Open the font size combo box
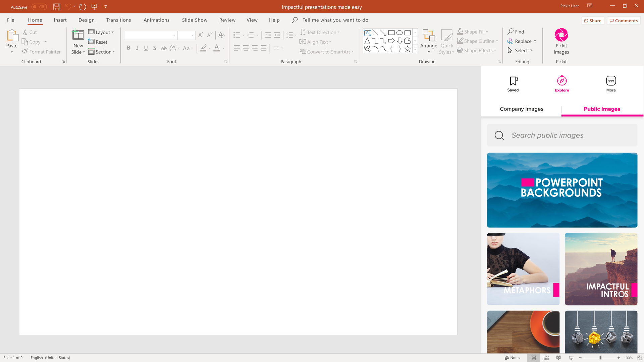 186,35
